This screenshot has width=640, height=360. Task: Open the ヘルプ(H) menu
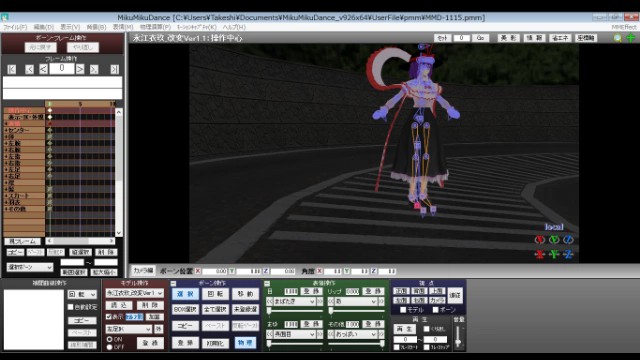[234, 27]
